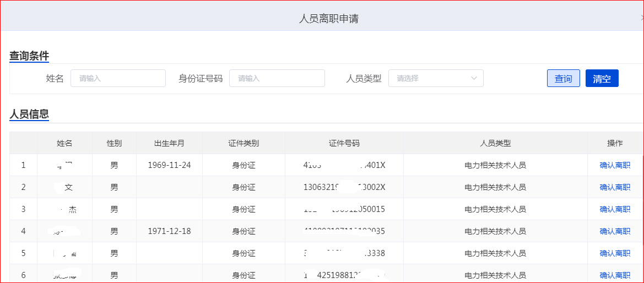The height and width of the screenshot is (283, 644).
Task: Select the birth date 1969-11-24 cell
Action: click(x=169, y=165)
